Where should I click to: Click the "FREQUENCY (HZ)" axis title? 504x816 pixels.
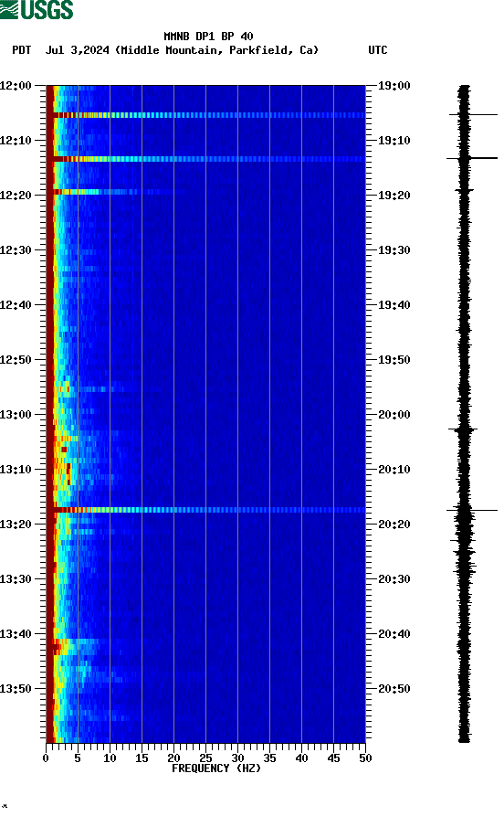(216, 768)
